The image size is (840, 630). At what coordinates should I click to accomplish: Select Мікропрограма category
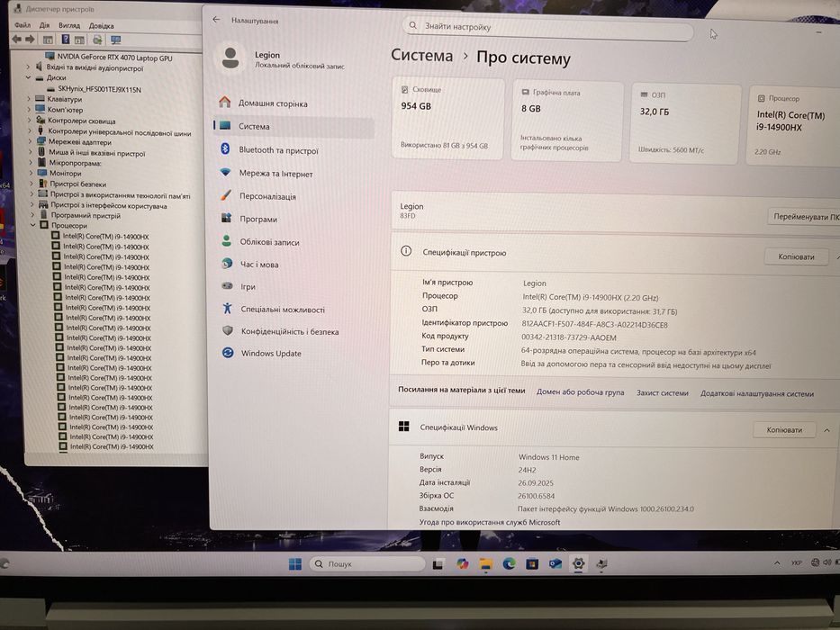75,163
